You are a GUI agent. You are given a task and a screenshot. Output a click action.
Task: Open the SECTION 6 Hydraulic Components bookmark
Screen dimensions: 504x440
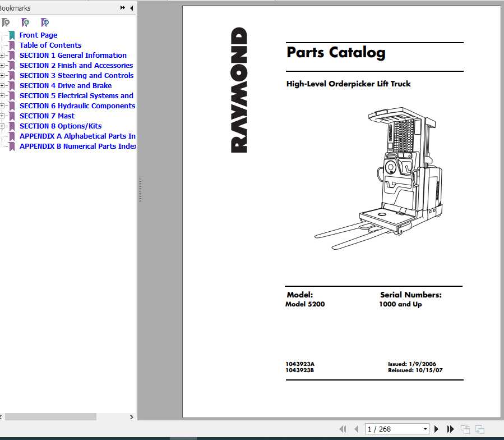77,106
